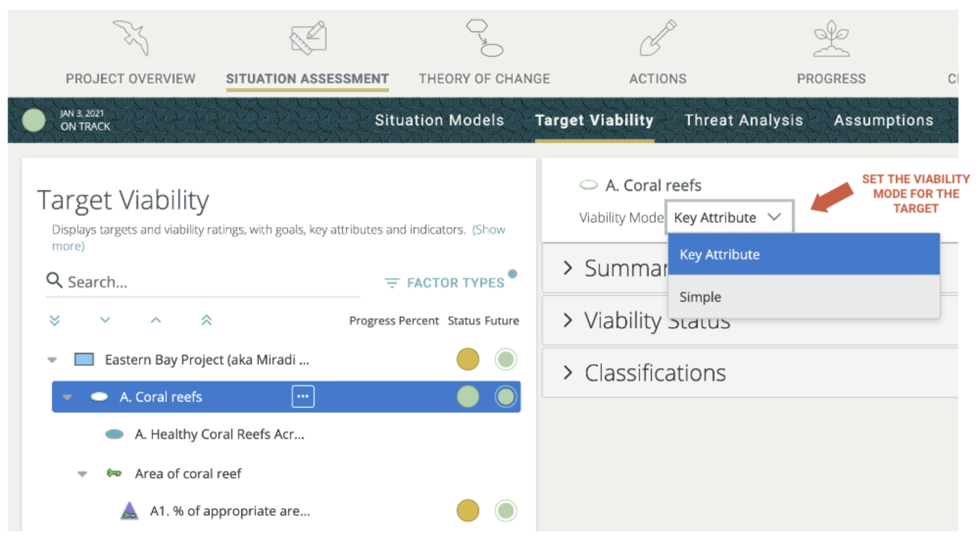This screenshot has height=539, width=980.
Task: Collapse the Area of coral reef node
Action: pos(82,474)
